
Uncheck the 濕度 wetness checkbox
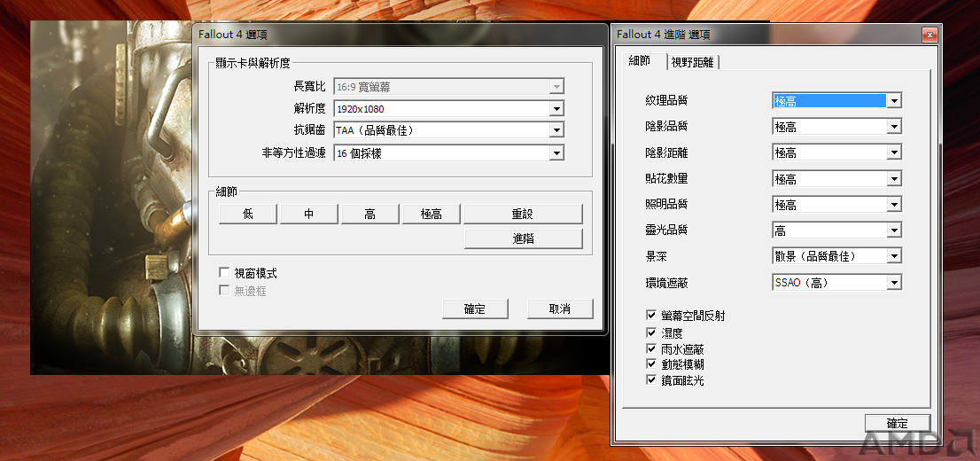click(x=651, y=332)
